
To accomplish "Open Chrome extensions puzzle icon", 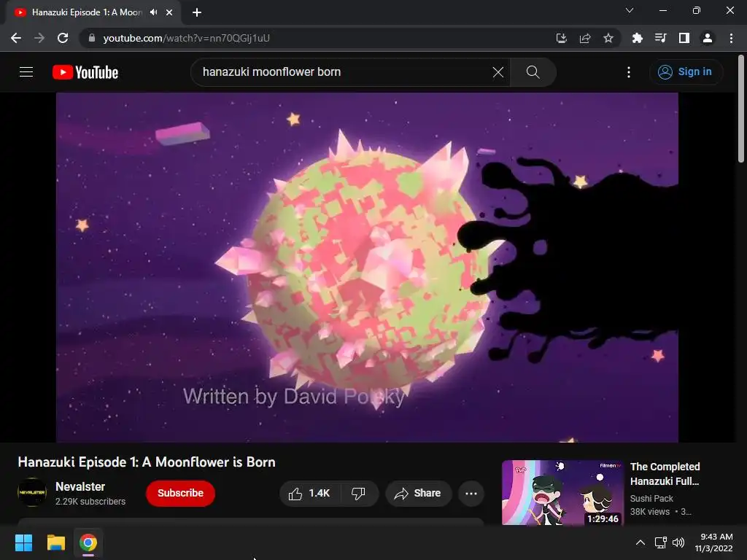I will coord(637,38).
